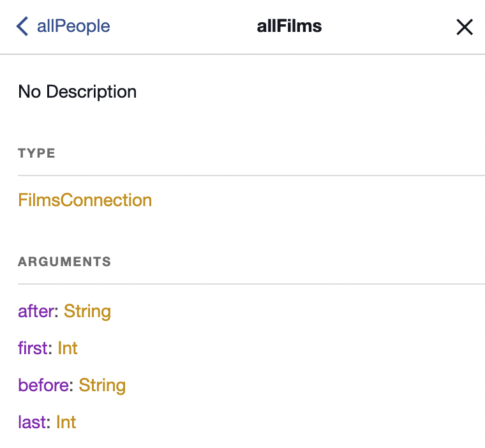Click empty space below the last argument
The height and width of the screenshot is (448, 485).
[255, 440]
